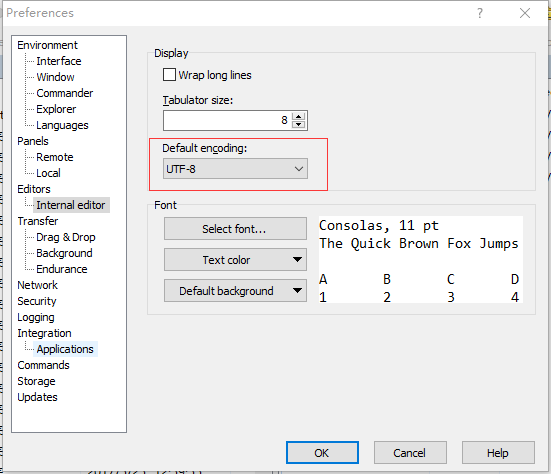Go to Commands preferences
The height and width of the screenshot is (474, 551).
pyautogui.click(x=43, y=365)
